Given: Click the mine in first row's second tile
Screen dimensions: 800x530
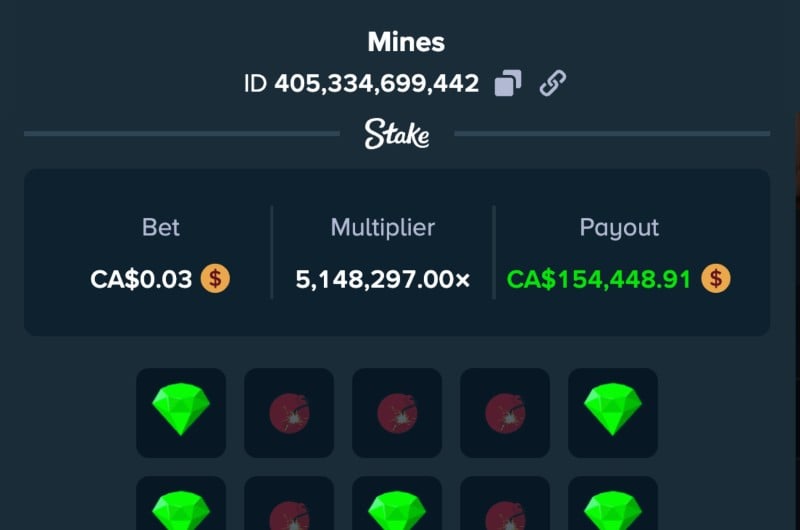Looking at the screenshot, I should 289,413.
